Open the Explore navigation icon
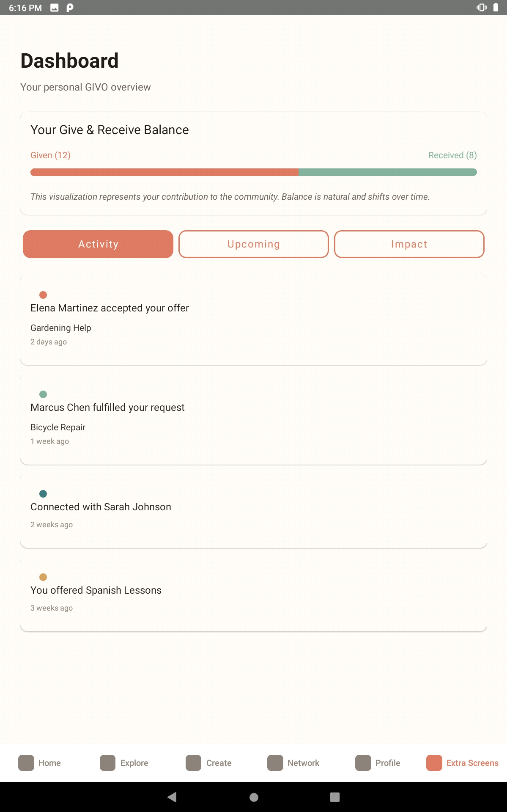The width and height of the screenshot is (507, 812). pos(108,763)
